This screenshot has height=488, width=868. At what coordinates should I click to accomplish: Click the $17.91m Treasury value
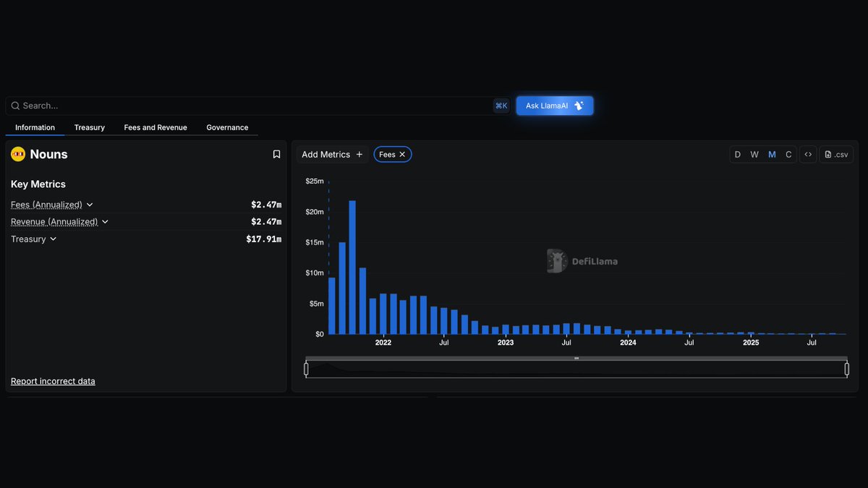click(264, 239)
